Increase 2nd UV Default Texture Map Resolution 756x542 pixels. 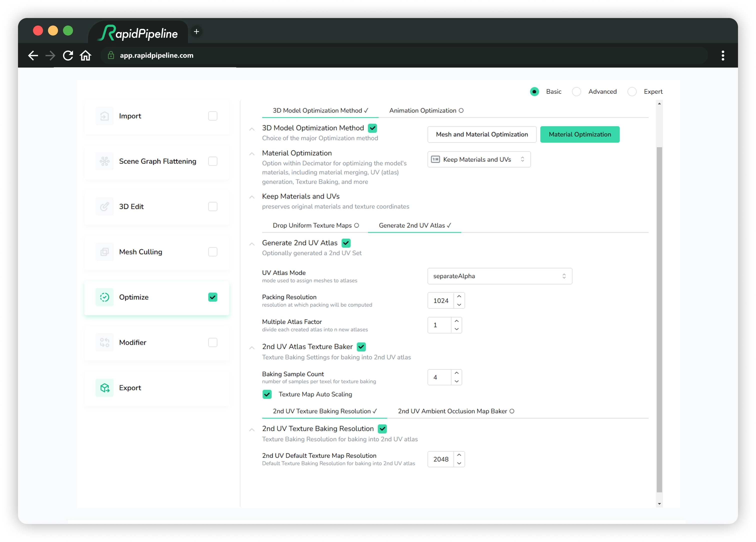pyautogui.click(x=459, y=455)
